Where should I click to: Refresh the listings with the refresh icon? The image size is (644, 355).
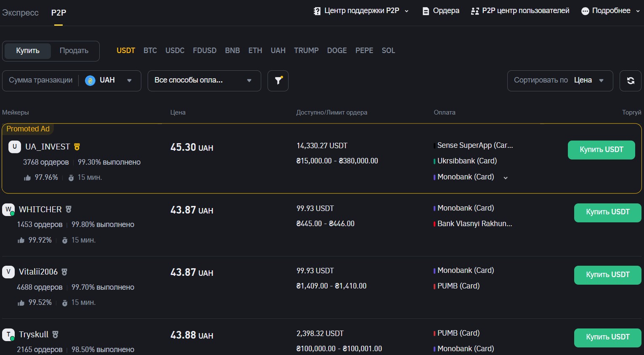631,80
